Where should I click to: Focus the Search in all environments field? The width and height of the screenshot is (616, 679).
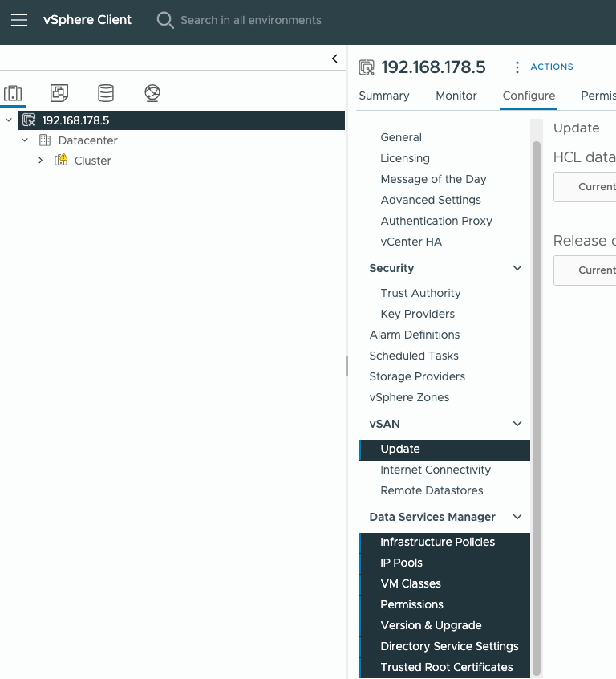(x=250, y=20)
